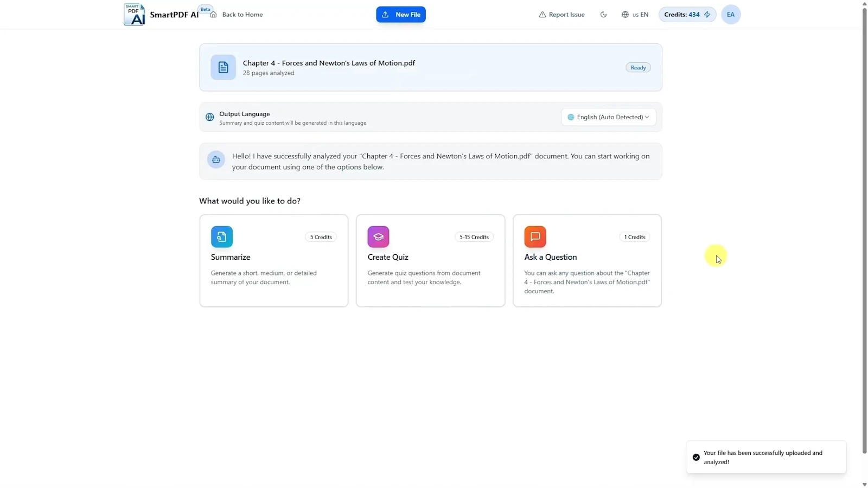868x488 pixels.
Task: Click the Output Language globe icon
Action: (210, 117)
